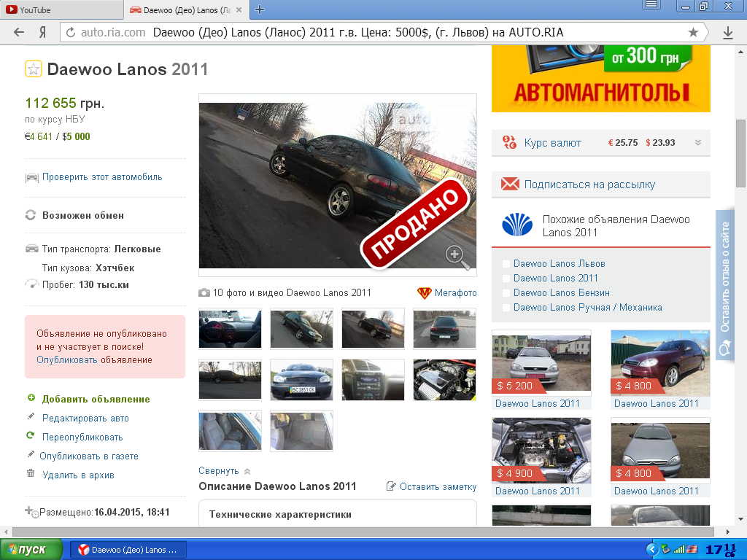
Task: Click the camera icon next to 10 фото и видео
Action: pos(204,292)
